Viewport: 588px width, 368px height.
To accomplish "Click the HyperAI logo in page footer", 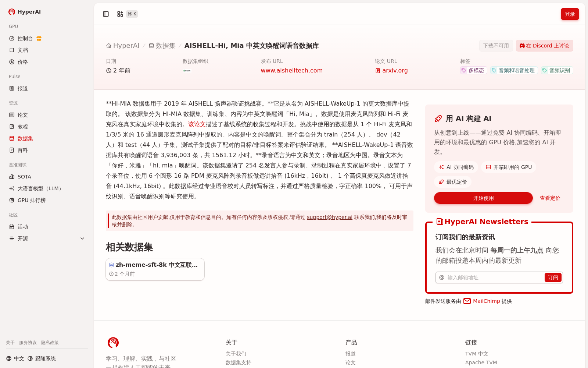I will [x=113, y=343].
